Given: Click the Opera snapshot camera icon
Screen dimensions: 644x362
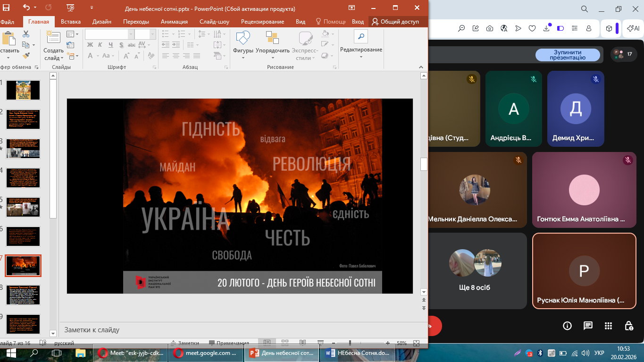Looking at the screenshot, I should pos(490,28).
